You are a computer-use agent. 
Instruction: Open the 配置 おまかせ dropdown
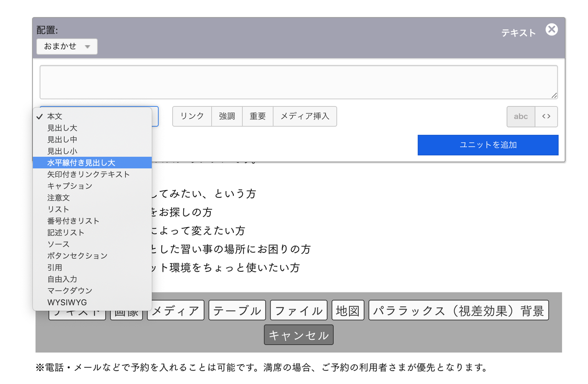pos(67,46)
